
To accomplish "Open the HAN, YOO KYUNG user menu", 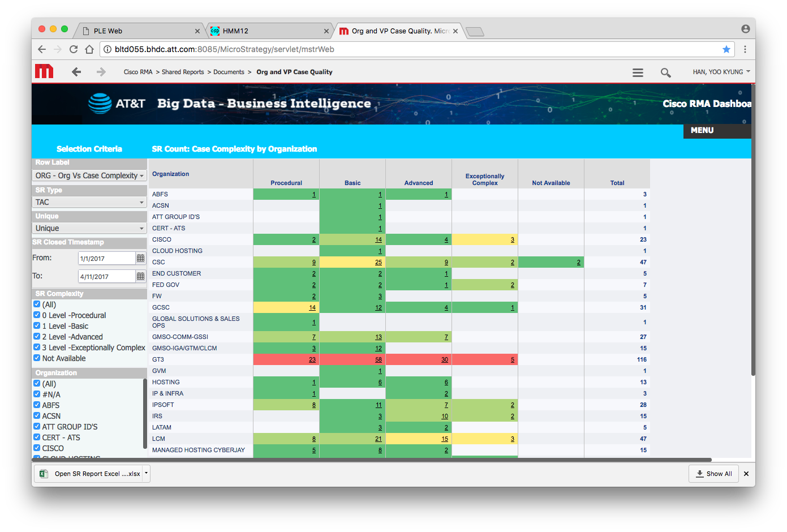I will click(721, 72).
